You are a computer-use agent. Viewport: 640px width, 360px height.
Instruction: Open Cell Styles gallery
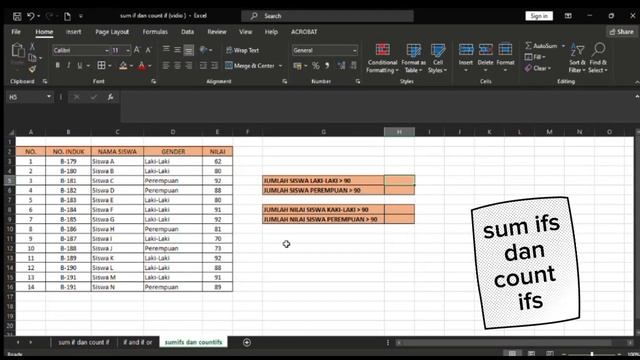click(438, 58)
